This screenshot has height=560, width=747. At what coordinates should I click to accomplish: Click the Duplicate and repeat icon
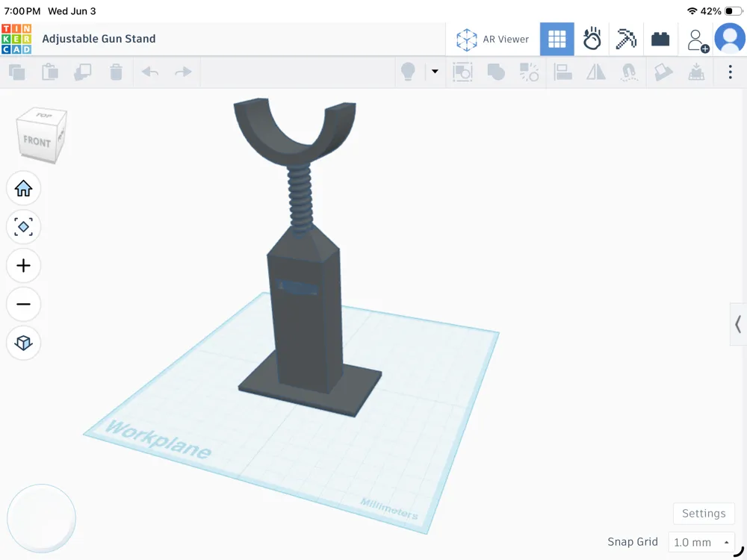point(83,72)
